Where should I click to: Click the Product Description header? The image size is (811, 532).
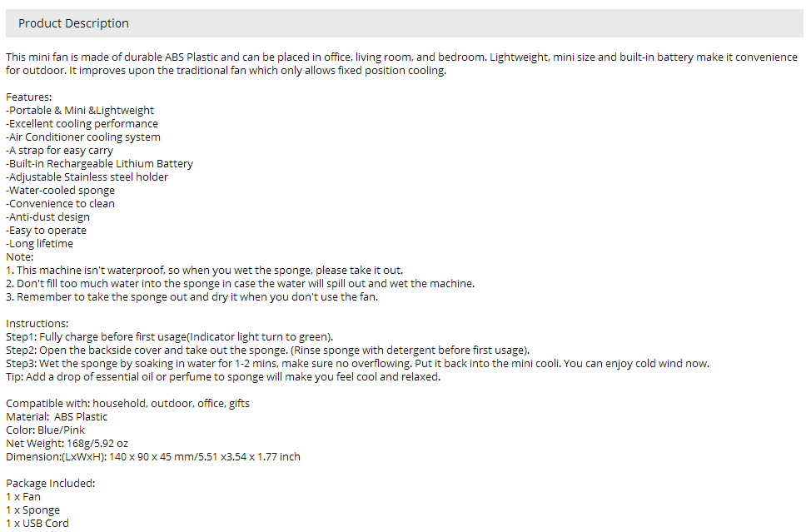[x=73, y=23]
